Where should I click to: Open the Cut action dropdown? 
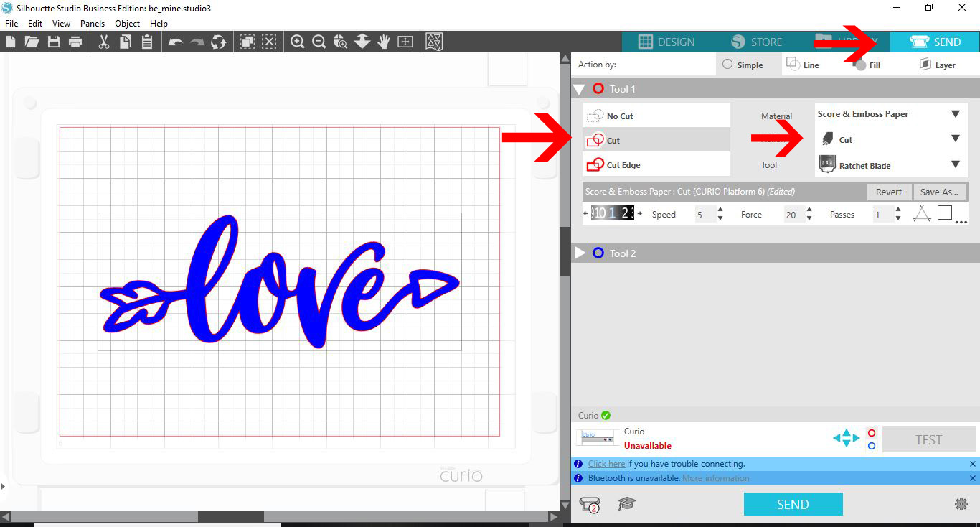click(x=890, y=139)
